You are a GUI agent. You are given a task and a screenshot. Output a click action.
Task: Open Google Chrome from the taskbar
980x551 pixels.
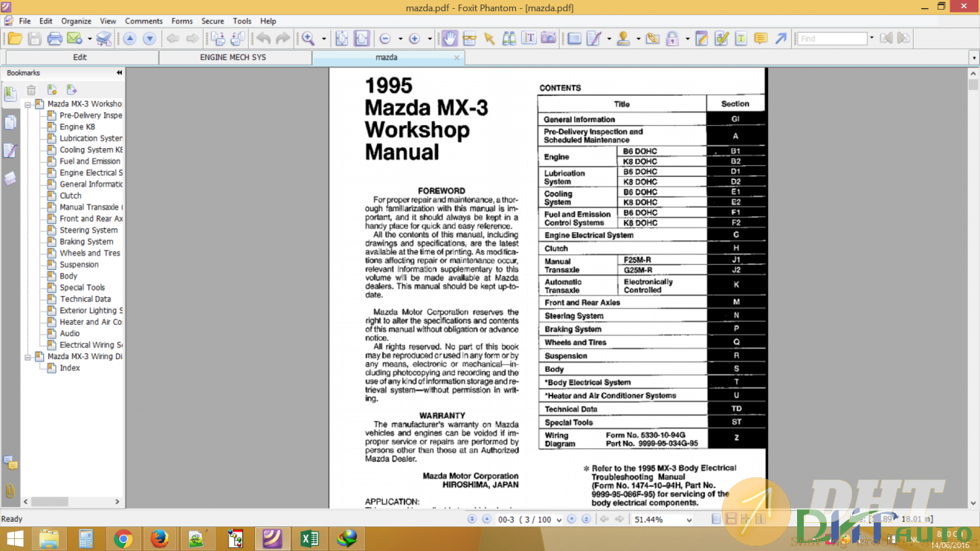coord(123,538)
